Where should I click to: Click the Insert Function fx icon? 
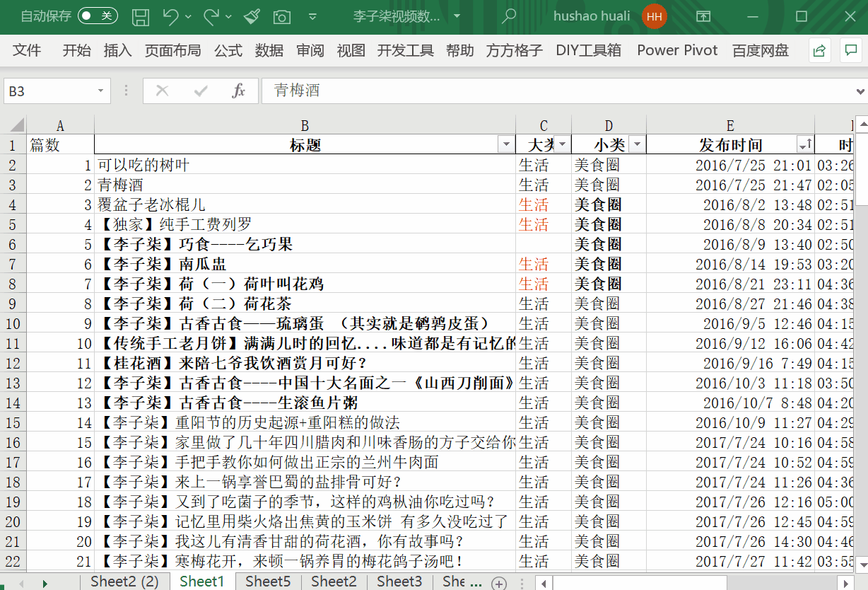pyautogui.click(x=239, y=91)
